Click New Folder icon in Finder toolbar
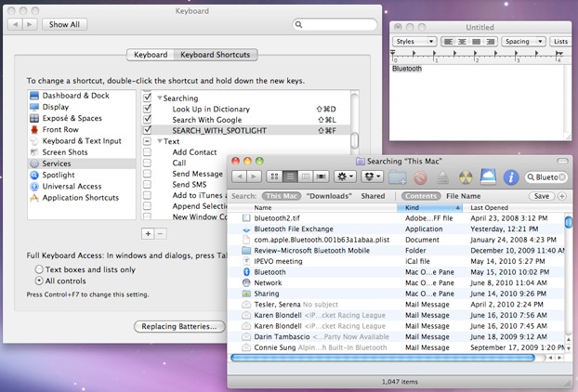The width and height of the screenshot is (578, 392). [398, 177]
